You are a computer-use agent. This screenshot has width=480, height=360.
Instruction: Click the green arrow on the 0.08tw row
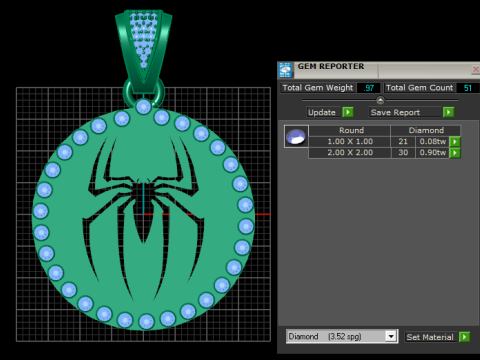[455, 142]
